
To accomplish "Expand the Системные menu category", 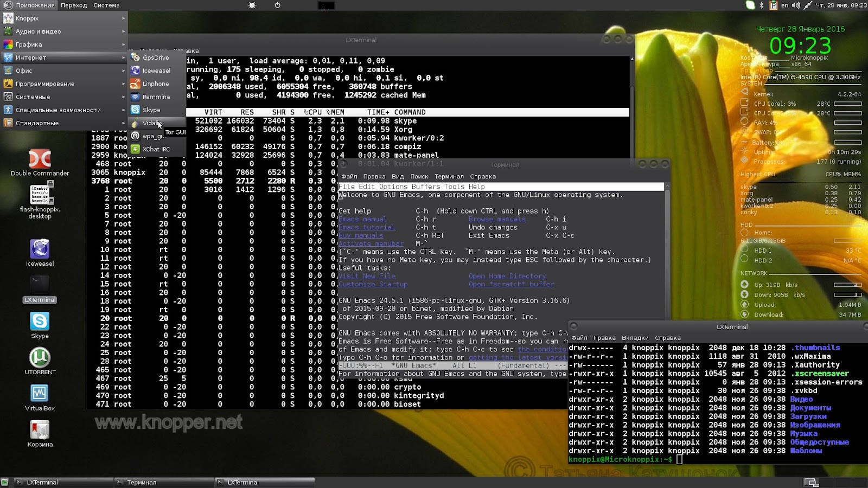I will pyautogui.click(x=64, y=97).
